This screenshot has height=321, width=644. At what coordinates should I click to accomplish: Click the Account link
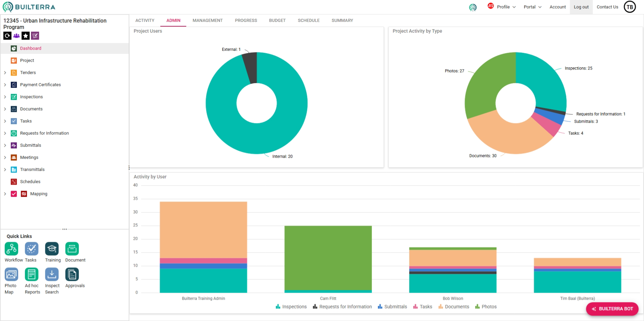pyautogui.click(x=558, y=7)
